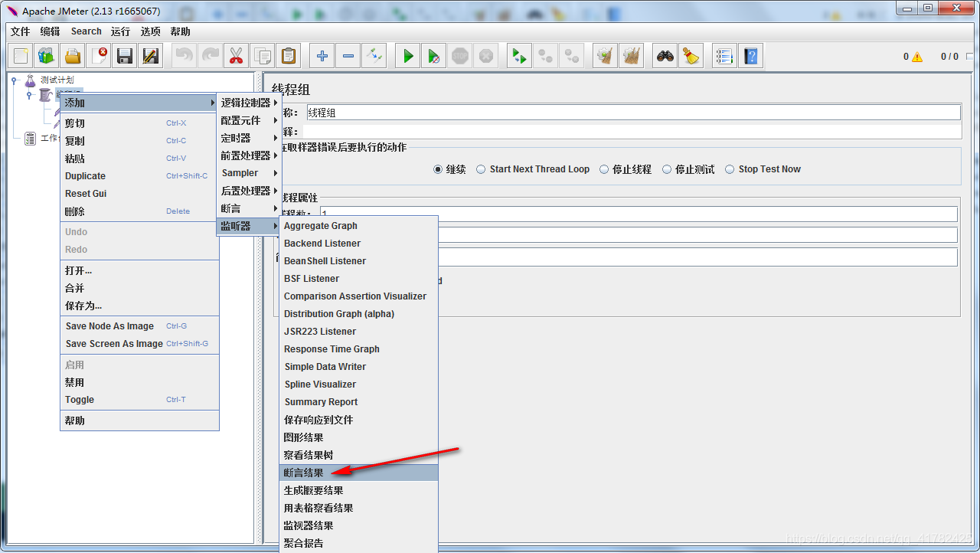Click the Save As toolbar icon
Screen dimensions: 980x553
151,56
